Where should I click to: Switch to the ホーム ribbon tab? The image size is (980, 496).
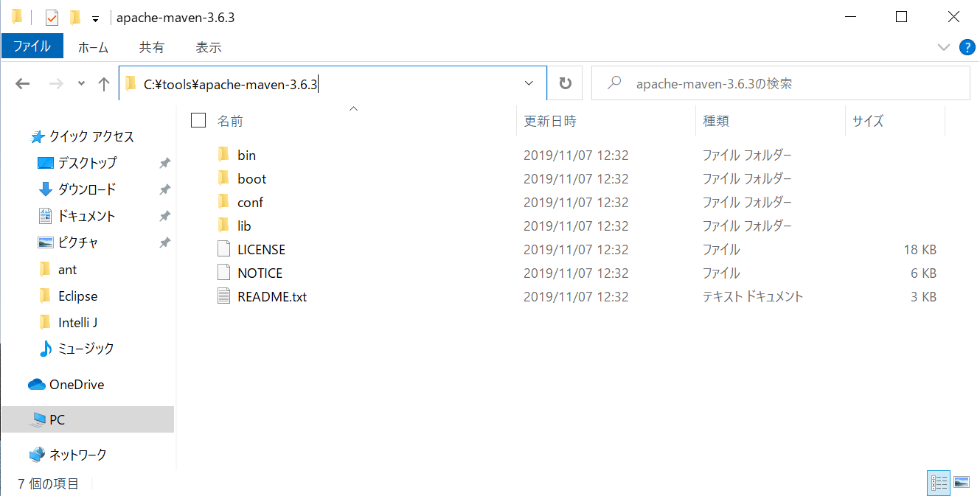[93, 47]
